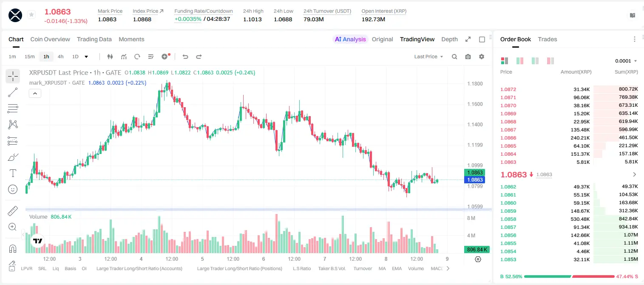Open chart settings gear
This screenshot has height=285, width=644.
point(482,57)
